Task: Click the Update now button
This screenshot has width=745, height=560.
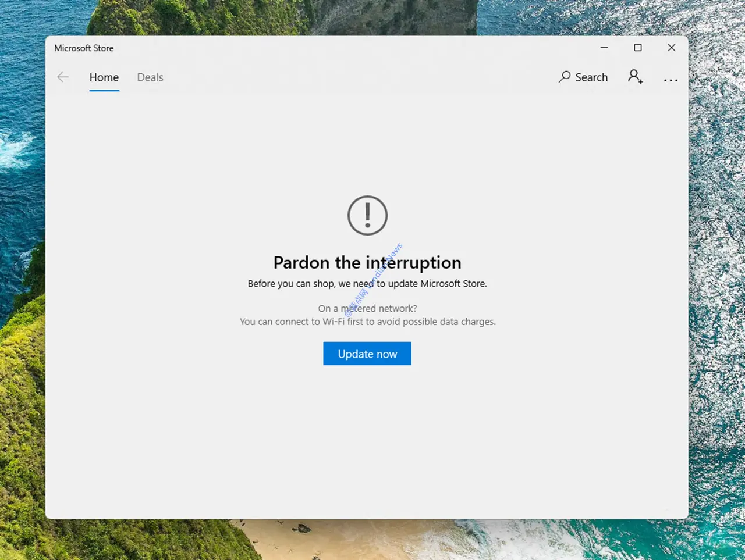Action: tap(367, 354)
